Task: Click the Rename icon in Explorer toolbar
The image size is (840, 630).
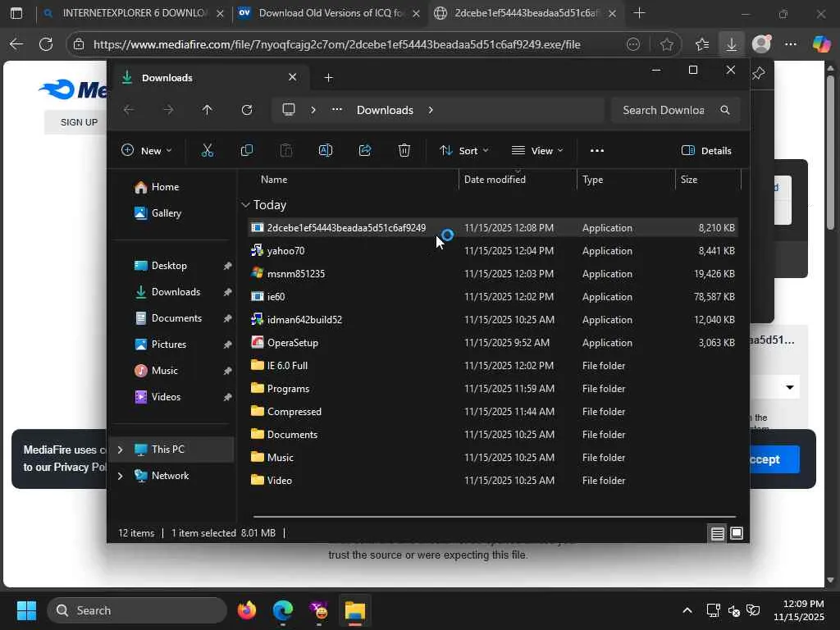Action: (x=326, y=151)
